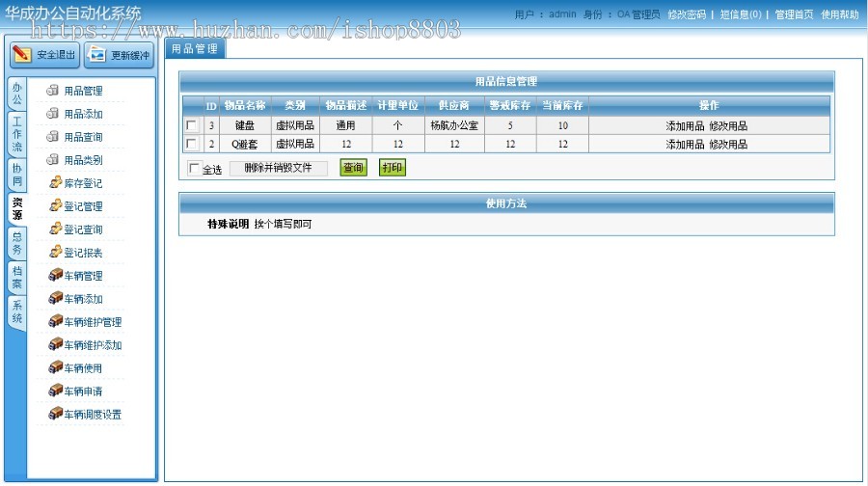Select the 用品管理 page tab
868x486 pixels.
point(195,49)
